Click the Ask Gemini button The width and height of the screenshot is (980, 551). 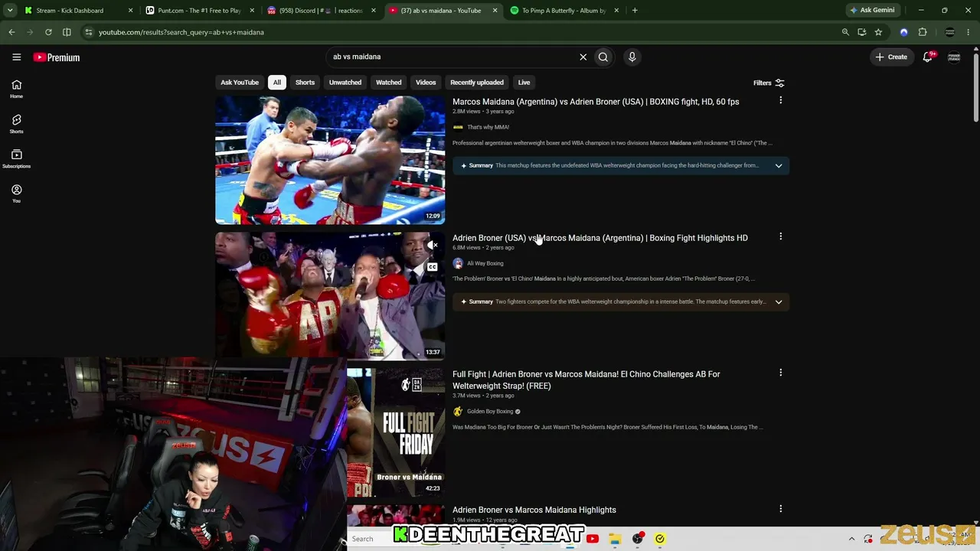coord(872,11)
